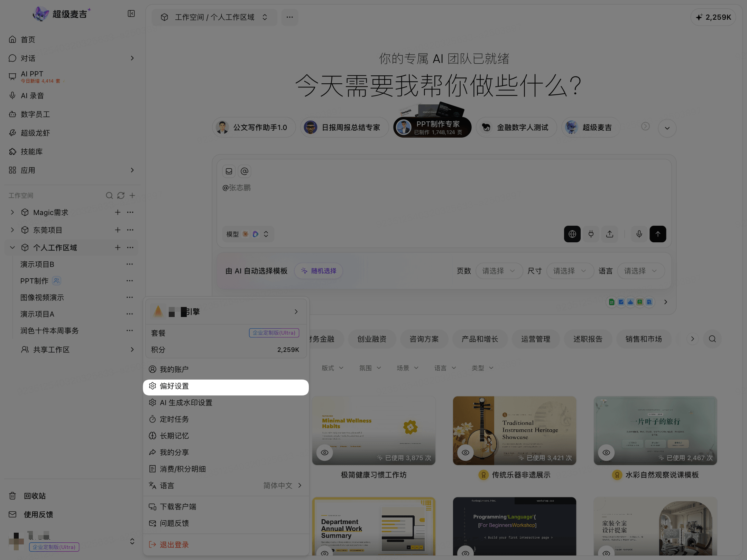Preview the 极简健康习惯工作坊 template
The image size is (747, 560).
(x=324, y=452)
